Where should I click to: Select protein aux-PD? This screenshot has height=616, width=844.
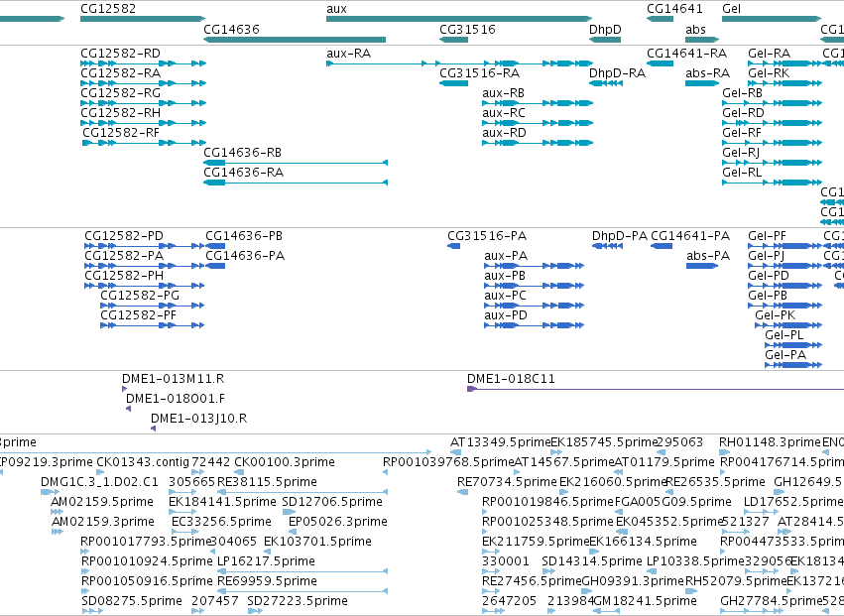pos(506,315)
